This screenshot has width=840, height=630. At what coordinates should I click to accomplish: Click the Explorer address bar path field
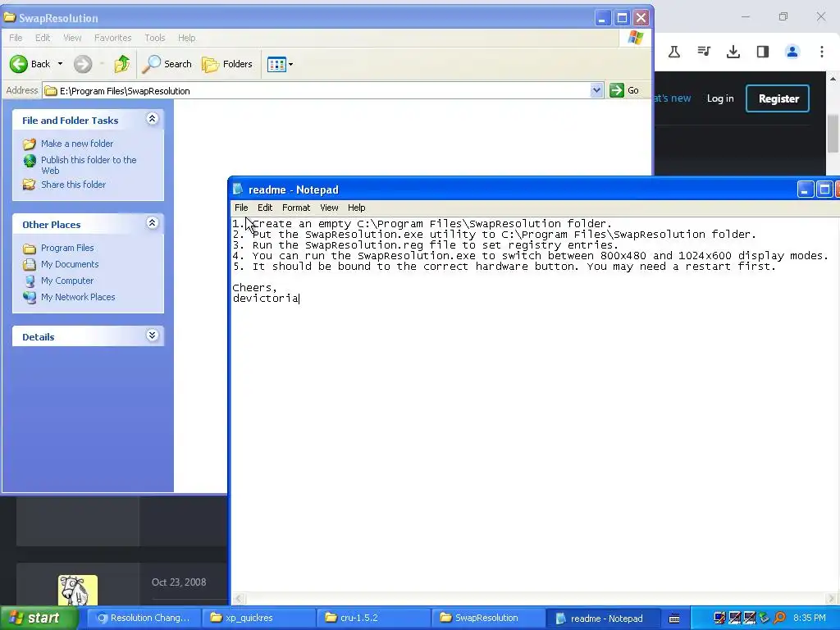[316, 91]
